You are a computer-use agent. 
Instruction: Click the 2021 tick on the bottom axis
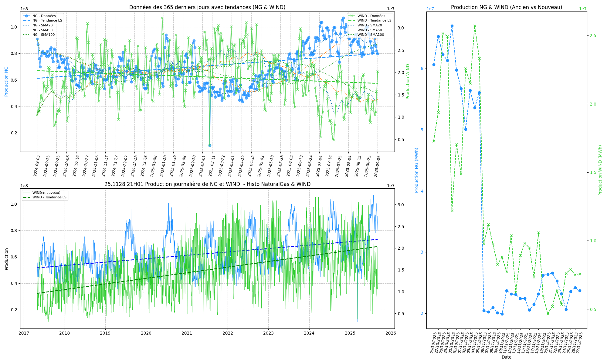[187, 333]
